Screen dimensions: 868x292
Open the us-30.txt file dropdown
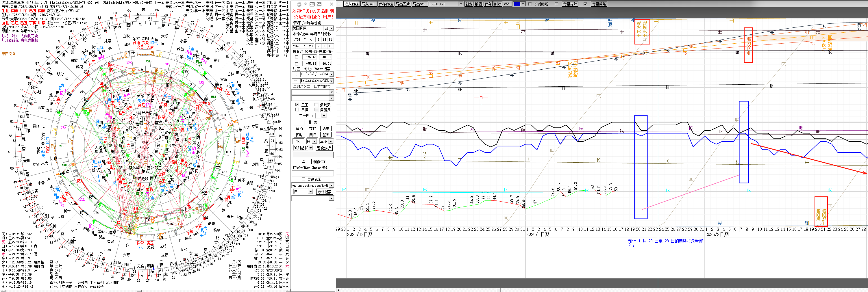click(461, 4)
